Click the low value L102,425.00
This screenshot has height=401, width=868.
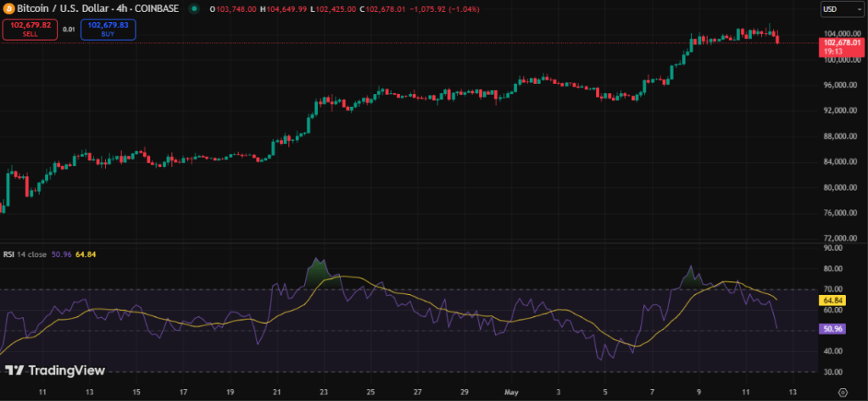pyautogui.click(x=332, y=9)
